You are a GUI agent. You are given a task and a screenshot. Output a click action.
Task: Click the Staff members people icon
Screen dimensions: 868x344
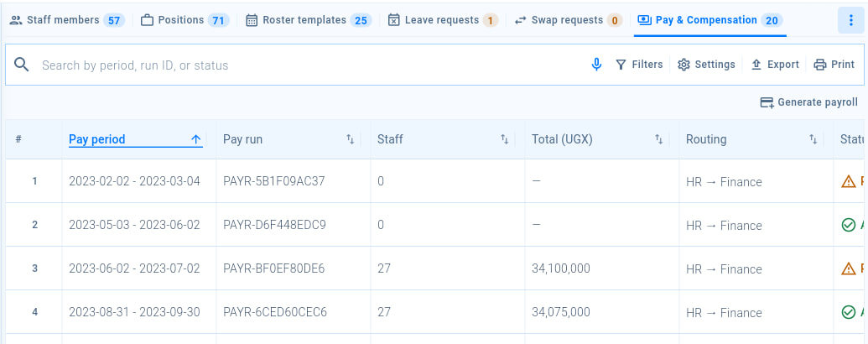coord(16,20)
